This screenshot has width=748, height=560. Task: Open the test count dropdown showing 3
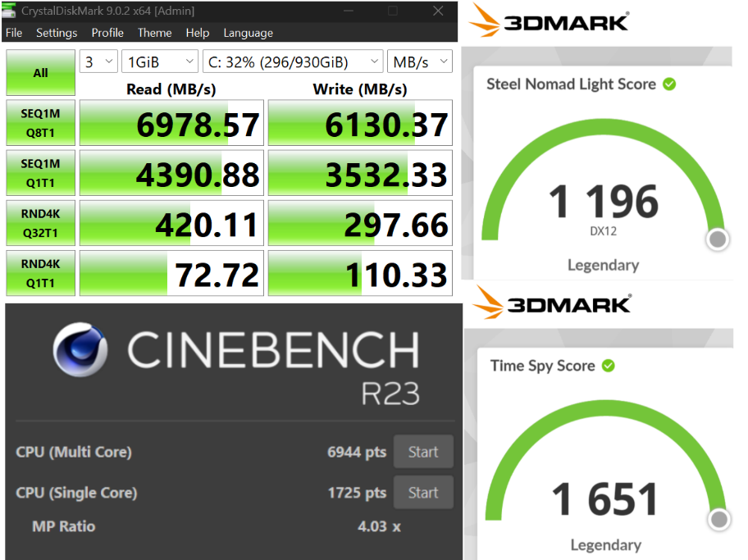98,61
